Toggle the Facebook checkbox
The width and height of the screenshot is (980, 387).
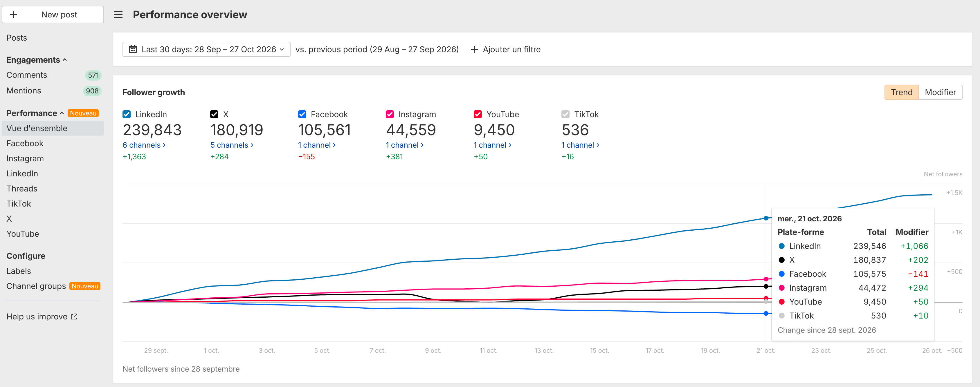[302, 114]
